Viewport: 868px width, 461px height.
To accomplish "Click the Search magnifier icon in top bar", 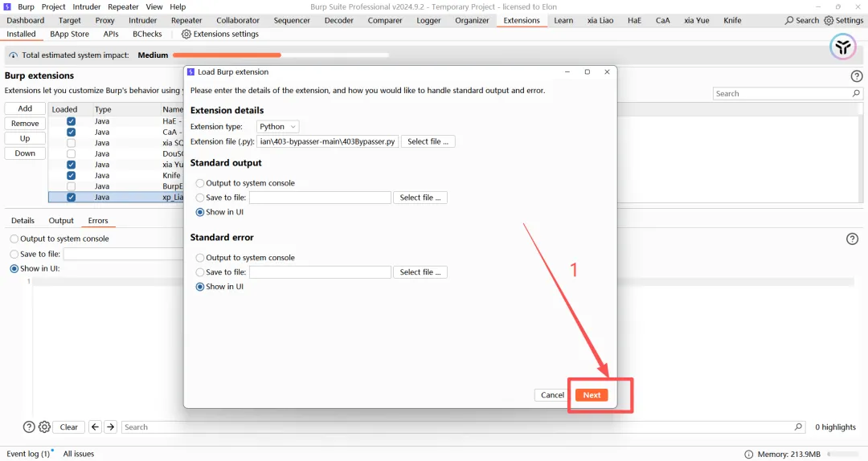I will coord(789,20).
